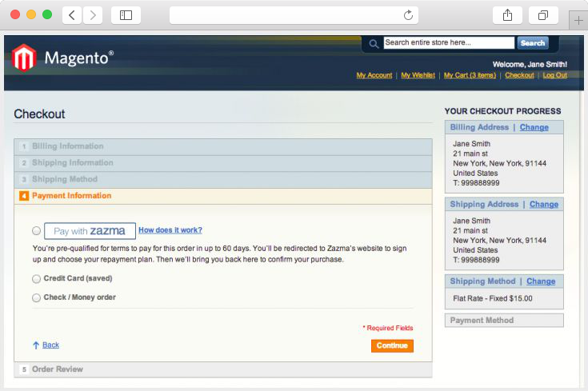The height and width of the screenshot is (391, 588).
Task: Click the Flat Rate - Fixed $15.00 text
Action: [492, 299]
